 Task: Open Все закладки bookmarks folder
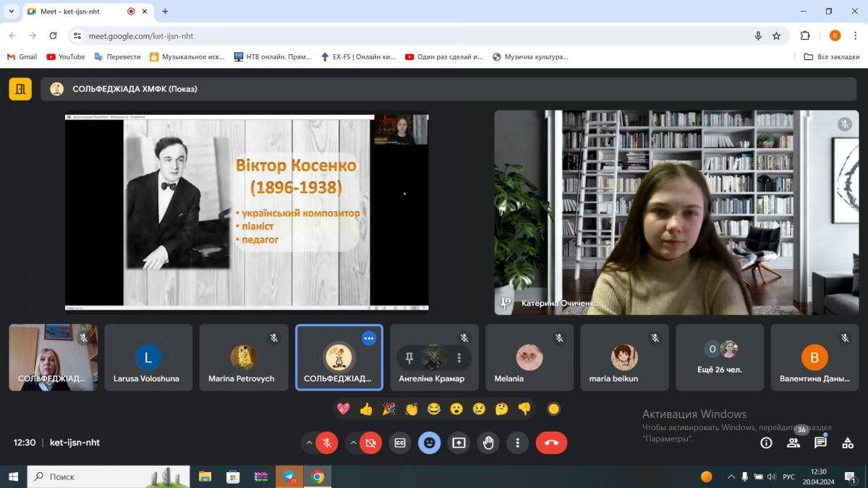click(x=832, y=56)
